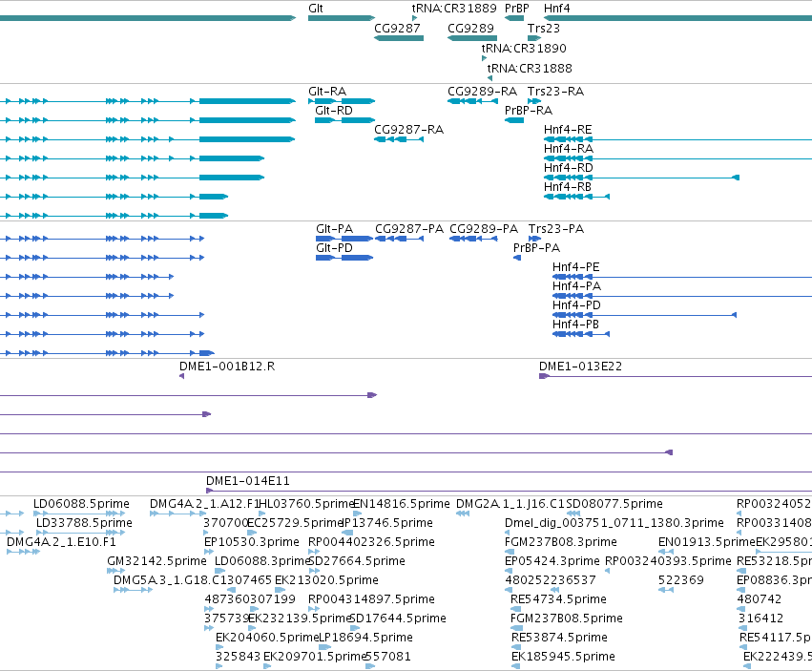812x671 pixels.
Task: Click the LP18694.5prime EST label
Action: point(365,638)
